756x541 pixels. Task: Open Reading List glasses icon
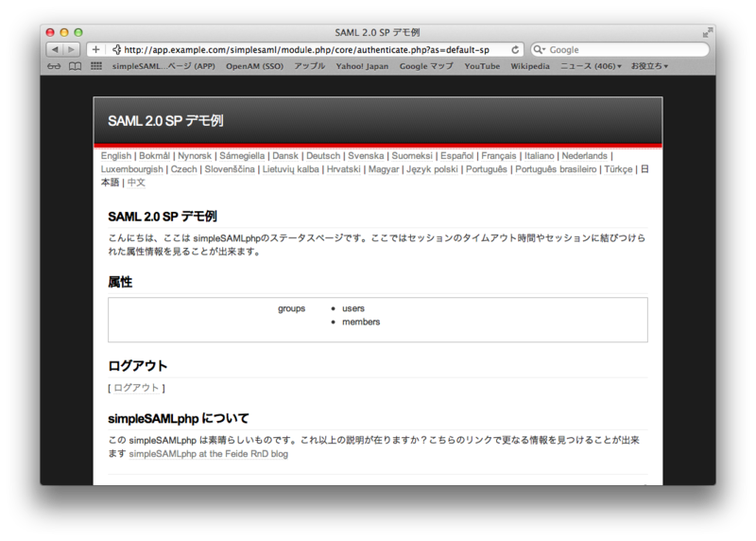(54, 66)
